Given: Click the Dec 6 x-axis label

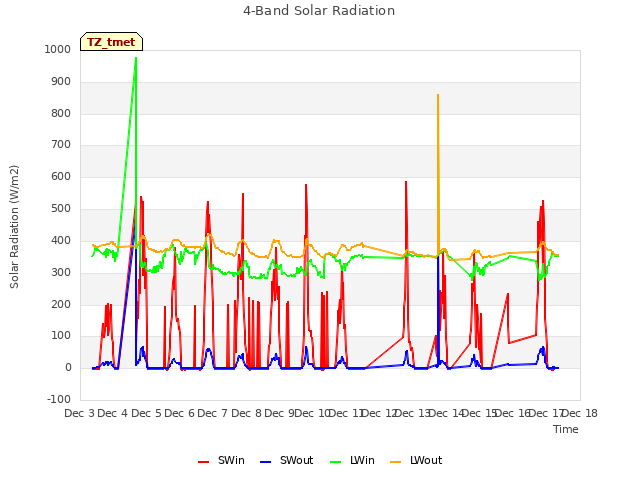Looking at the screenshot, I should click(179, 413).
